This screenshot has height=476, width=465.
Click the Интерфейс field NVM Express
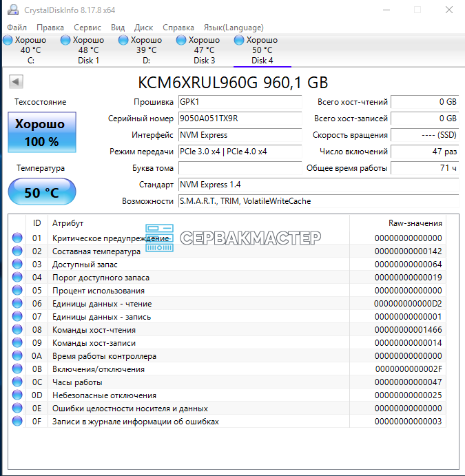[240, 135]
